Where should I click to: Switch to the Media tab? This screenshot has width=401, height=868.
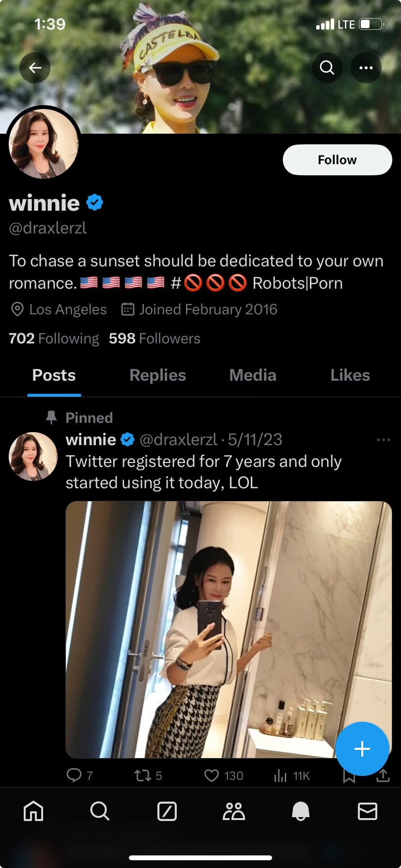(252, 375)
